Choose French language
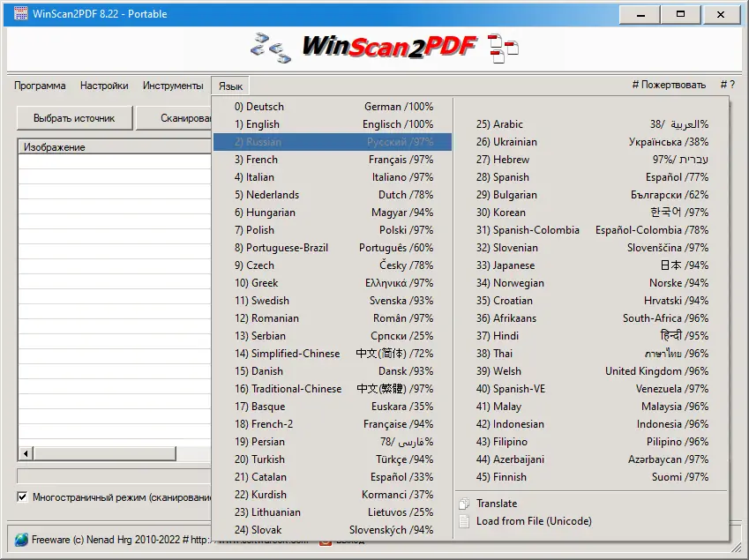 tap(333, 160)
